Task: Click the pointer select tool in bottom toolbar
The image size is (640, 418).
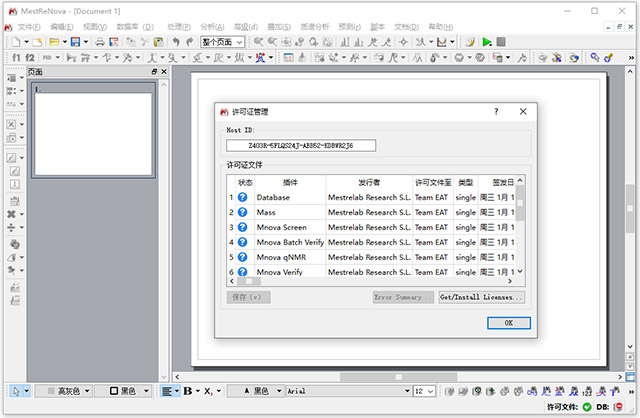Action: point(16,391)
